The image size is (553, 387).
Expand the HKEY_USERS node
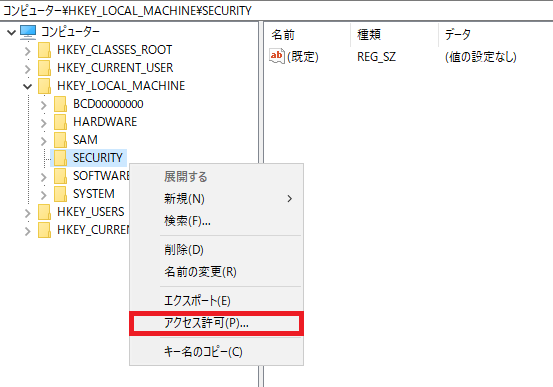click(x=28, y=213)
